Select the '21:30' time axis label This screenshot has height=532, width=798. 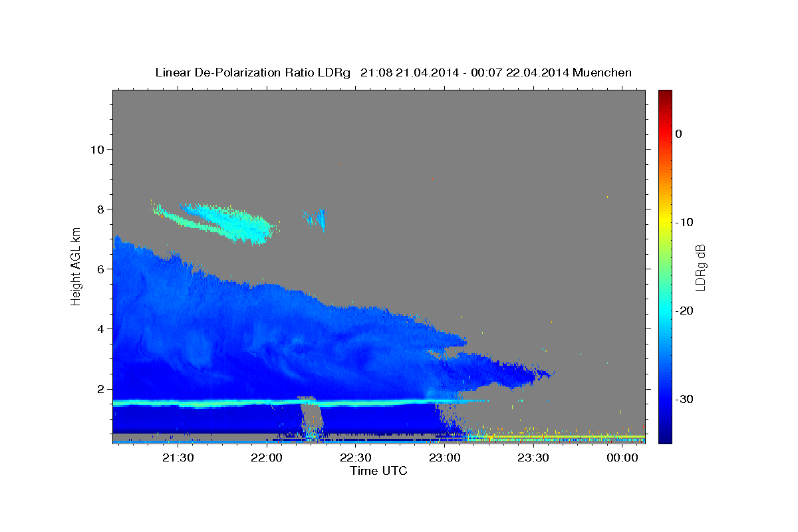[x=179, y=458]
